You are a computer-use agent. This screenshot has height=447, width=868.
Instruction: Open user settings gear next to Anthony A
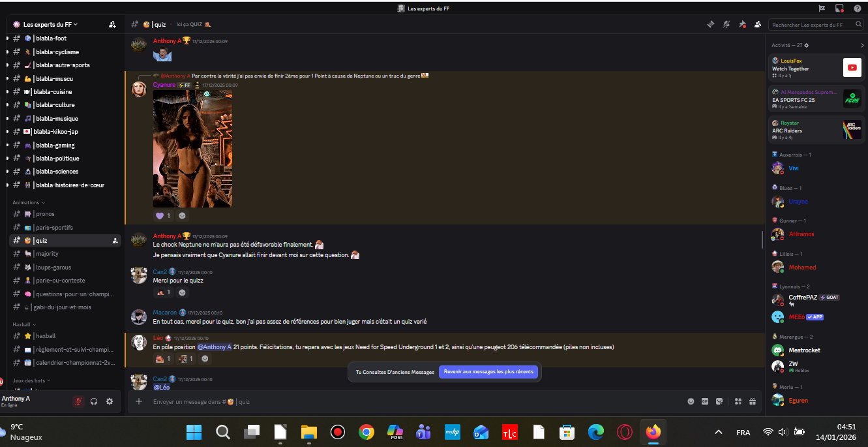[x=110, y=401]
